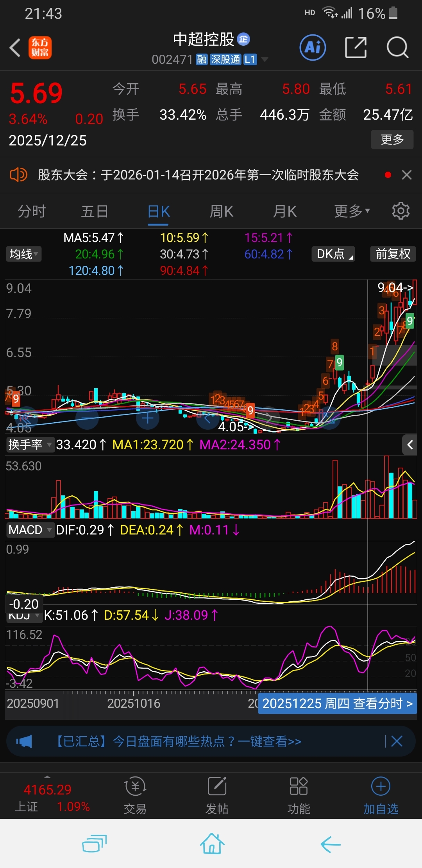Tap the 4165.29 上证 index value
The image size is (422, 868).
[47, 790]
